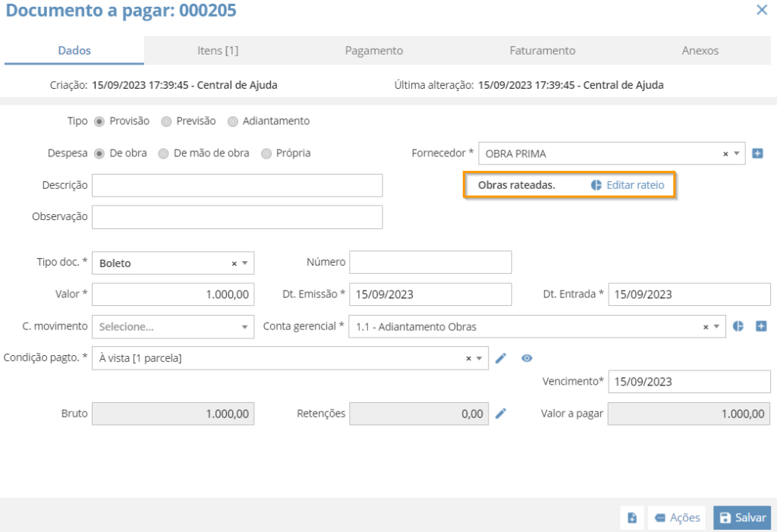The image size is (777, 532).
Task: Click pie chart icon beside Editar rateio
Action: (596, 185)
